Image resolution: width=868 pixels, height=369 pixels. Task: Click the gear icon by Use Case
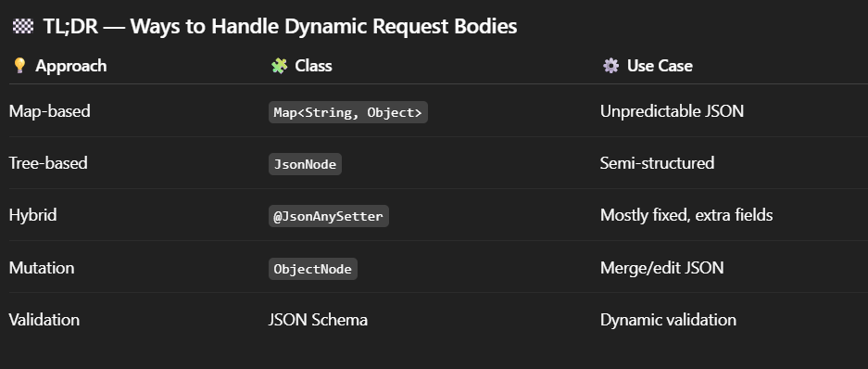click(610, 66)
